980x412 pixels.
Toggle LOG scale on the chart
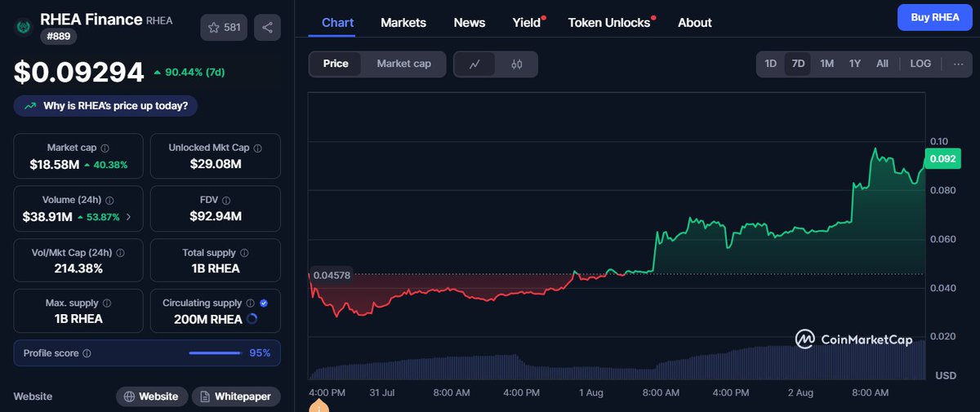coord(920,64)
